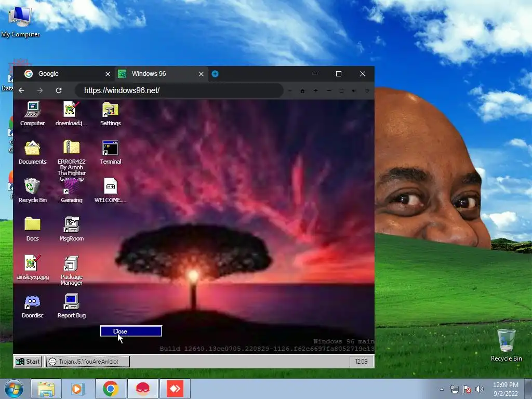Click the system clock 12:09 PM

coord(506,389)
